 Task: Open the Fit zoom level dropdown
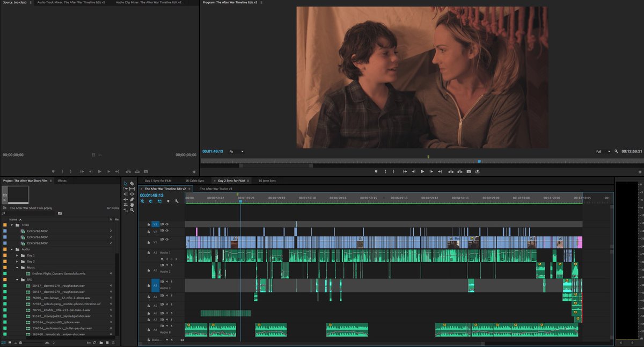coord(237,151)
